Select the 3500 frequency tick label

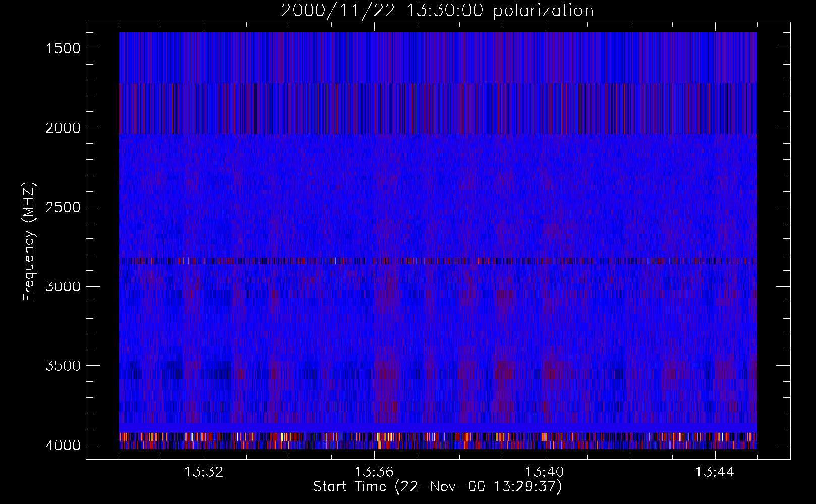click(63, 366)
